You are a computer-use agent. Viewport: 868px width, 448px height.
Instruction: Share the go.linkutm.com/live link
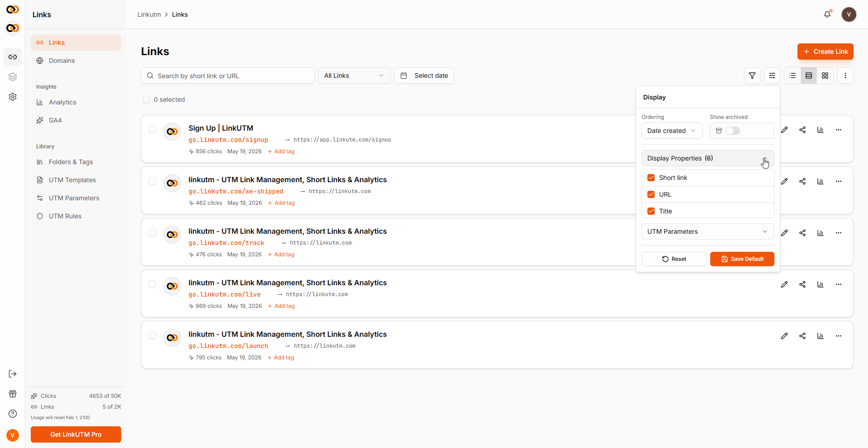pyautogui.click(x=802, y=284)
